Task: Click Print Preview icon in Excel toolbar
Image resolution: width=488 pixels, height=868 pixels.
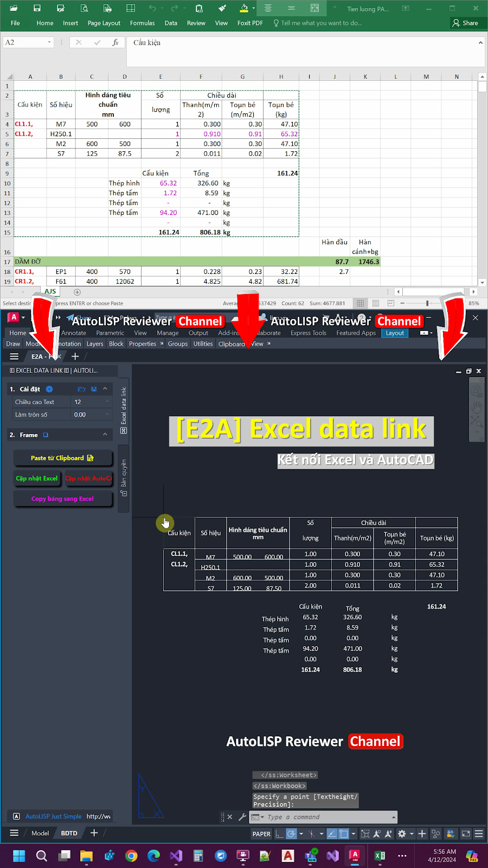Action: click(x=84, y=8)
